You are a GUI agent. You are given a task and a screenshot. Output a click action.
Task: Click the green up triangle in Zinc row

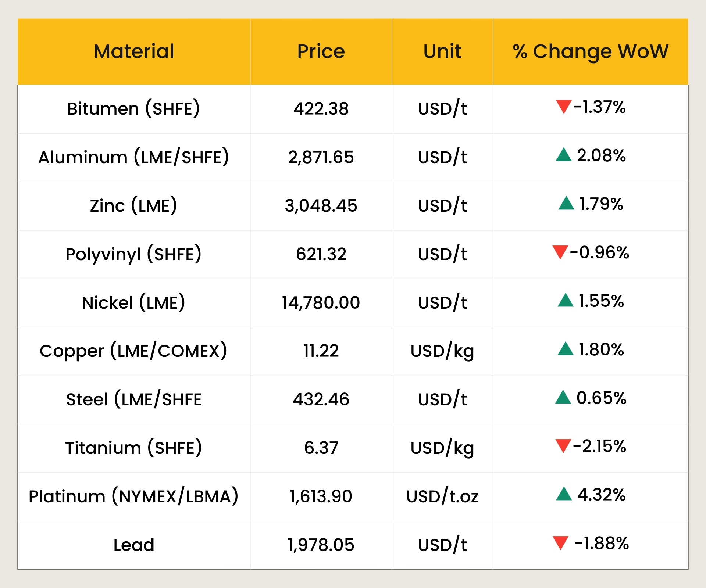566,204
